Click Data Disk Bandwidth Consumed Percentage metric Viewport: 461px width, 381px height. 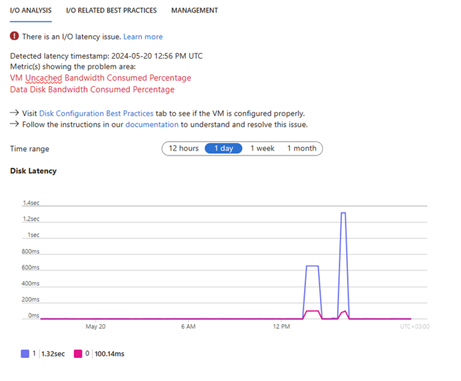92,89
